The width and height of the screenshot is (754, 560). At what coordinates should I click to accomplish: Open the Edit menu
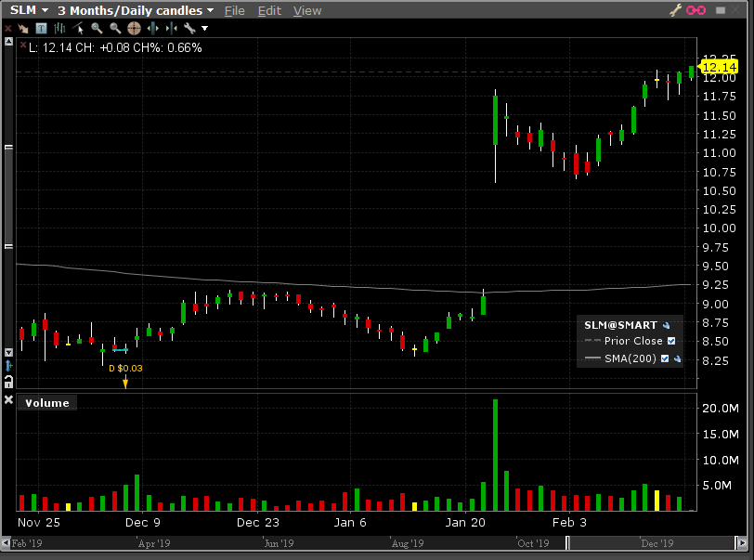click(x=269, y=10)
